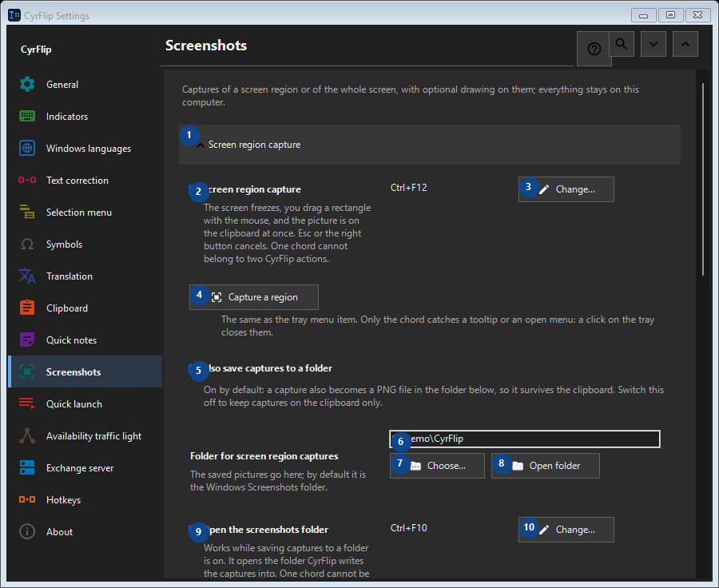
Task: Open the About page
Action: coord(85,532)
